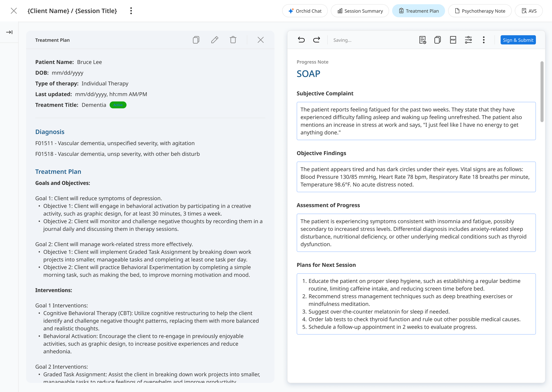552x392 pixels.
Task: Click the undo arrow in note toolbar
Action: pos(301,40)
